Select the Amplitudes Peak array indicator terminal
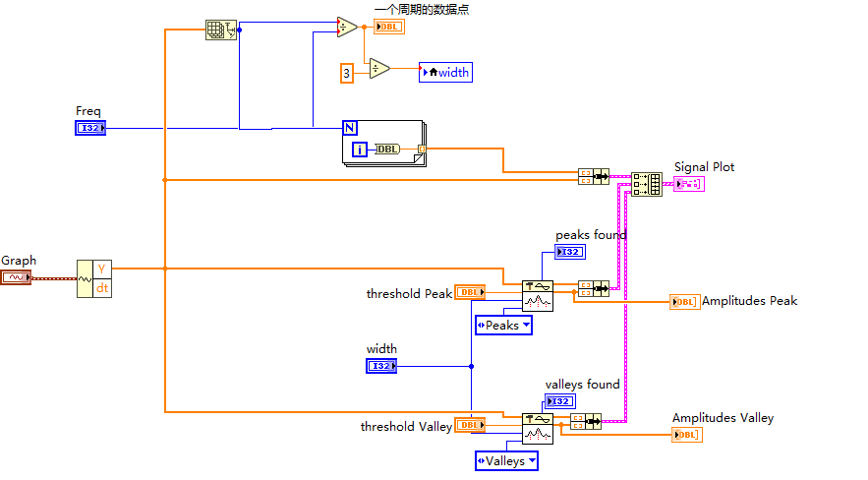 (x=685, y=302)
